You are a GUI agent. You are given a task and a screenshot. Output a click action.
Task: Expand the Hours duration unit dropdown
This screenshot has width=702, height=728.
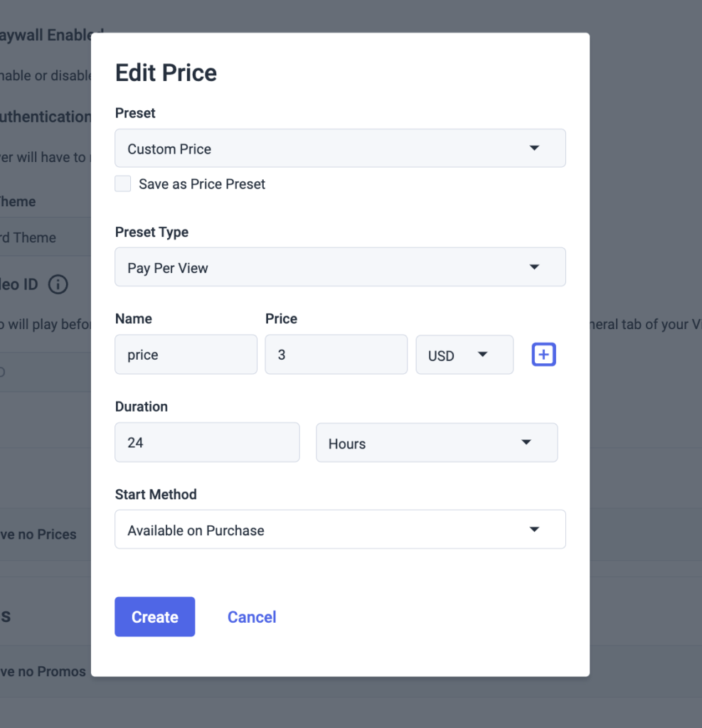(x=436, y=443)
